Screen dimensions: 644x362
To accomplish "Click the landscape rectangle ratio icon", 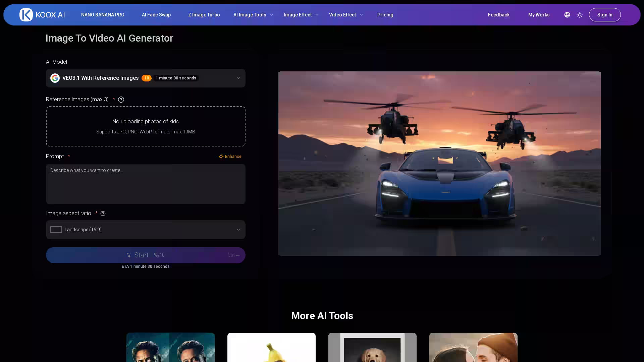I will (56, 230).
